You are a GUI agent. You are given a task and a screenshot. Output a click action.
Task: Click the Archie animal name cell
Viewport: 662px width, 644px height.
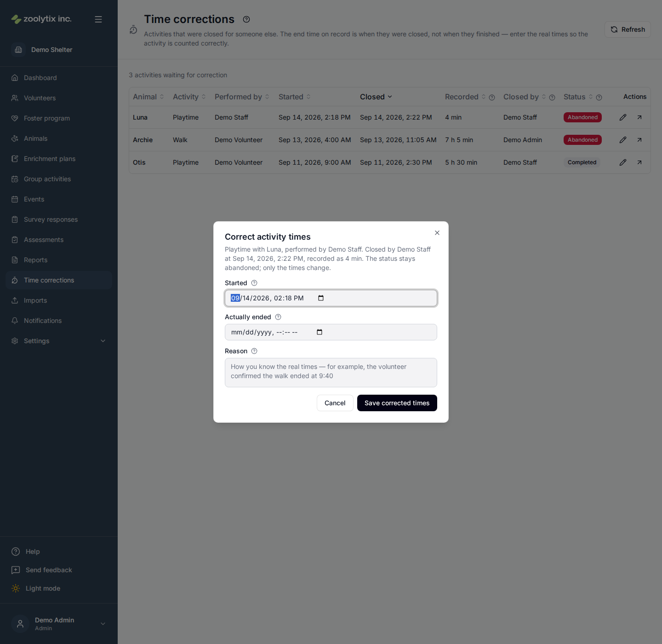click(x=143, y=140)
